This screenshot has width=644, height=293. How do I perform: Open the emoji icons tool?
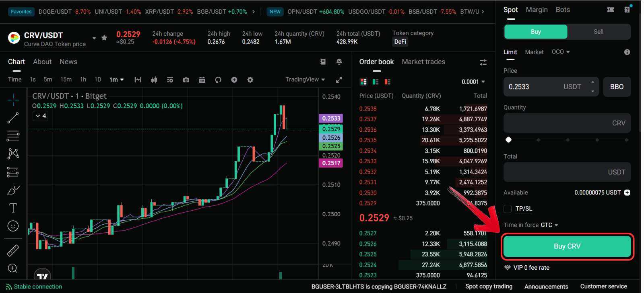[13, 226]
